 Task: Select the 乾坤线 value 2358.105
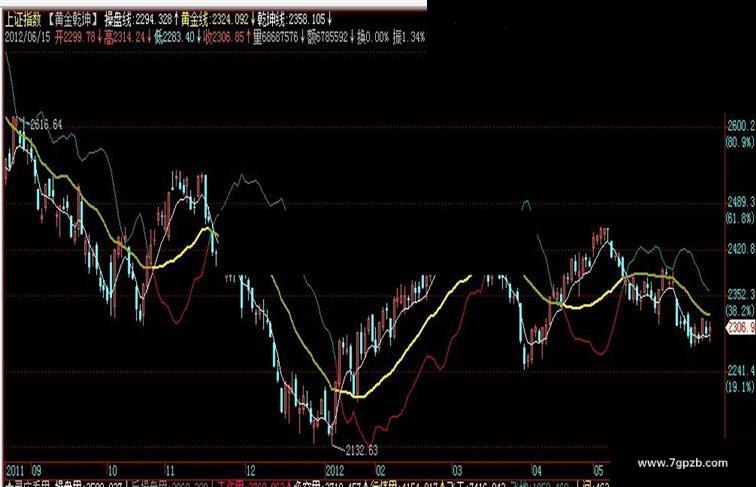pyautogui.click(x=307, y=20)
